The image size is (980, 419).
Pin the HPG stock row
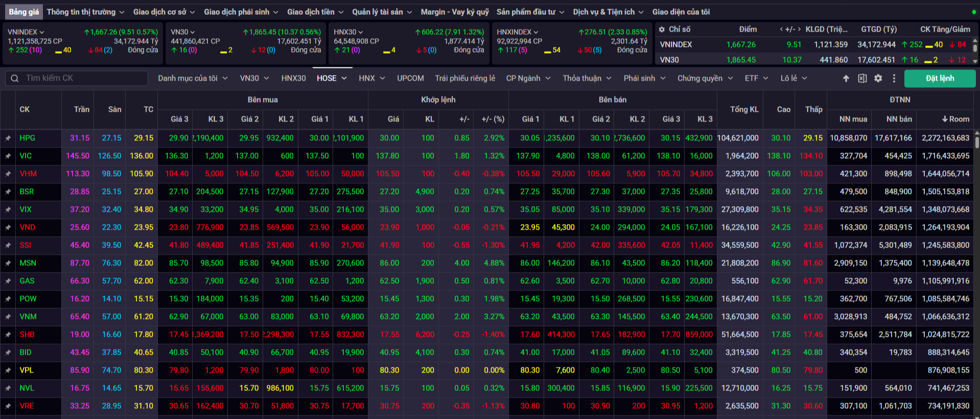pyautogui.click(x=8, y=138)
